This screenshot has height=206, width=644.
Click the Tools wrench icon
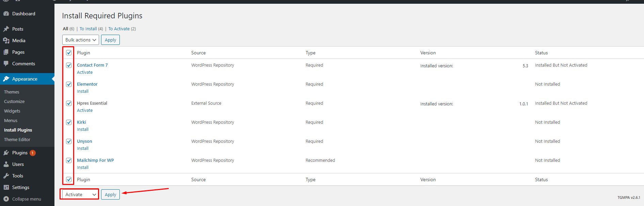(x=6, y=176)
